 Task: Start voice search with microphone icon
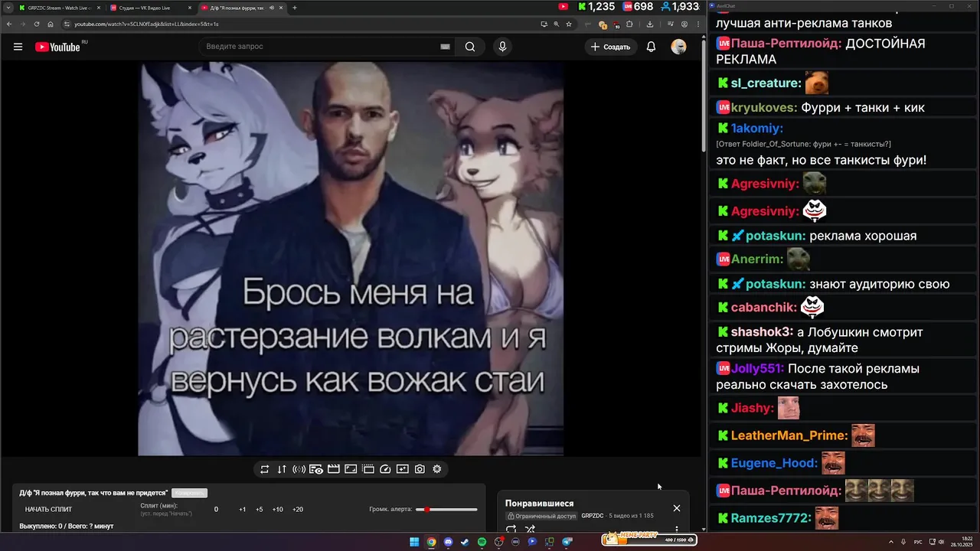pyautogui.click(x=502, y=47)
